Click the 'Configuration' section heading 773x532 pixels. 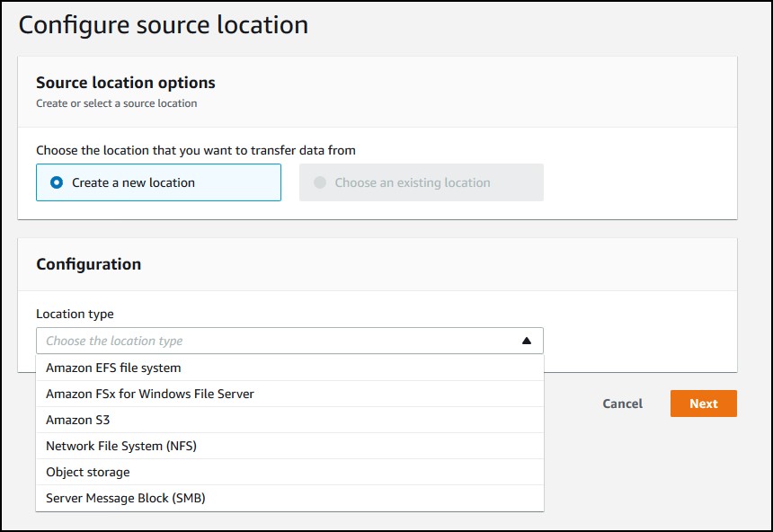89,264
